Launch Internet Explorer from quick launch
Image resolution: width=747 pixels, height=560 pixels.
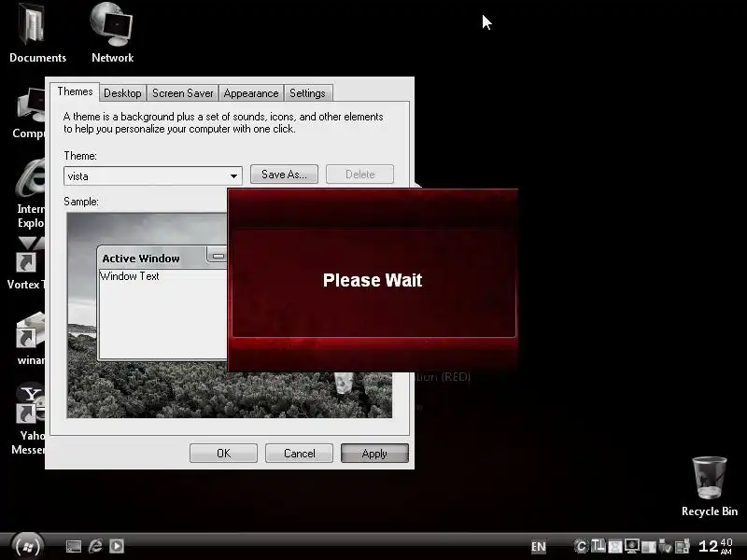tap(96, 546)
